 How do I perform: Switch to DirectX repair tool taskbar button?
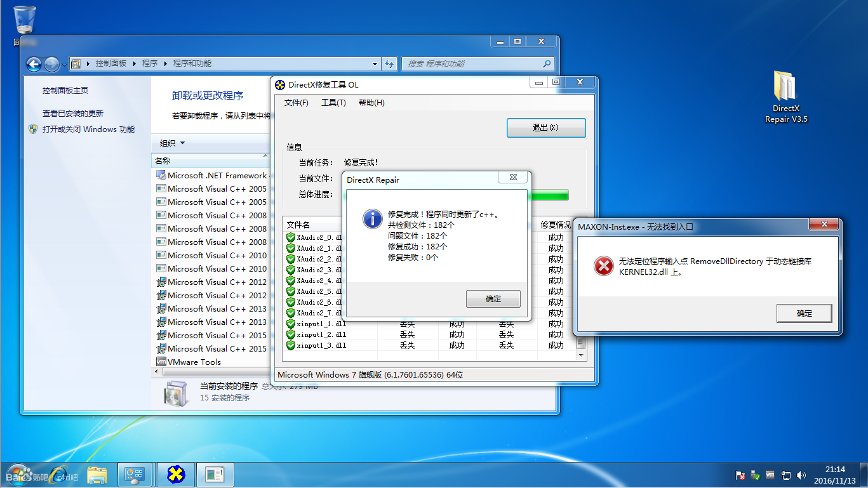tap(175, 475)
